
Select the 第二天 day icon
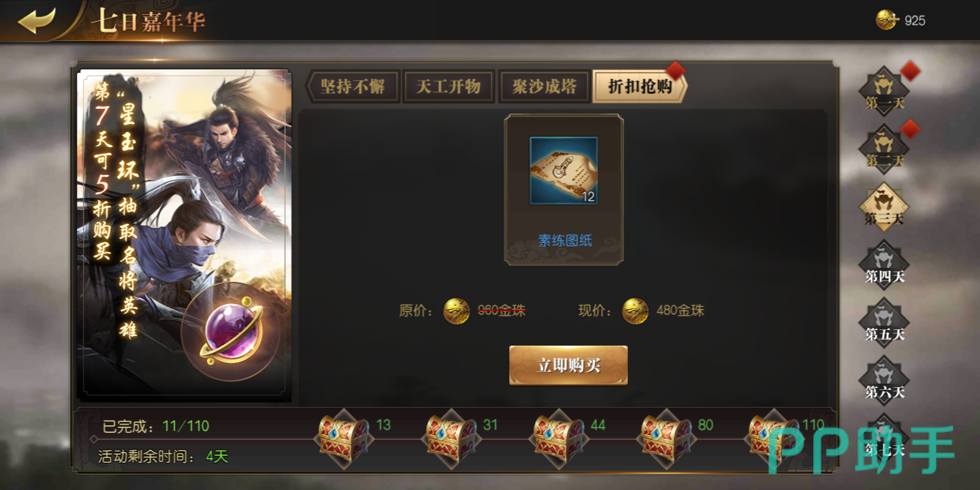click(884, 149)
